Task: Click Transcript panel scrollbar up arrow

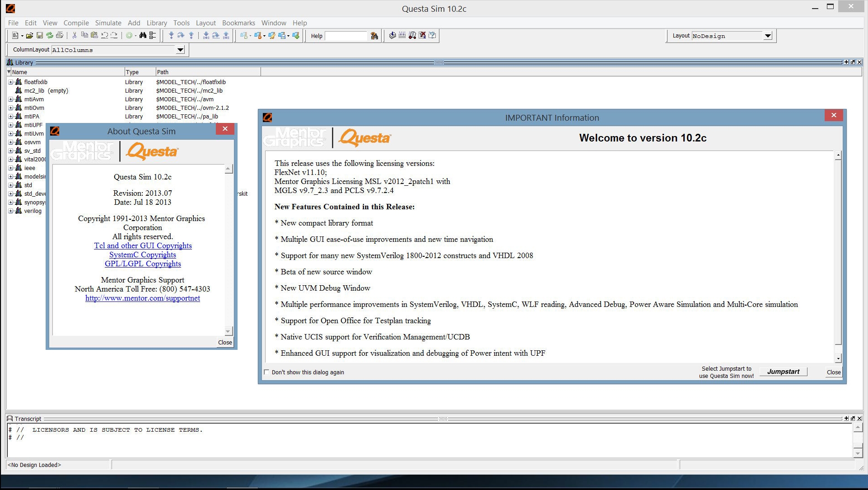Action: tap(858, 427)
